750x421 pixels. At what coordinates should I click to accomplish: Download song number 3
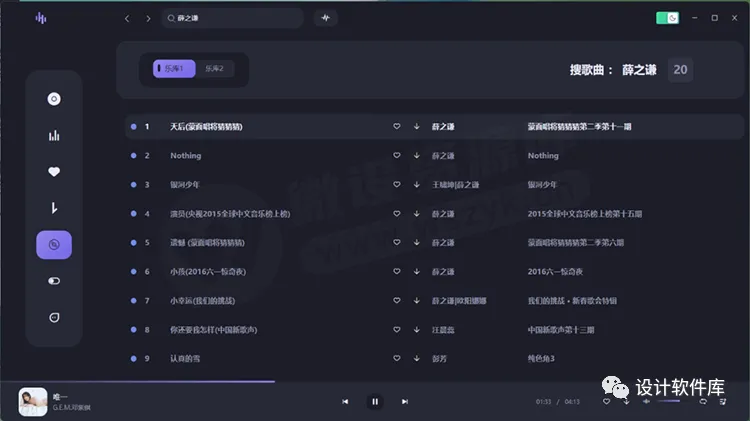[x=417, y=185]
